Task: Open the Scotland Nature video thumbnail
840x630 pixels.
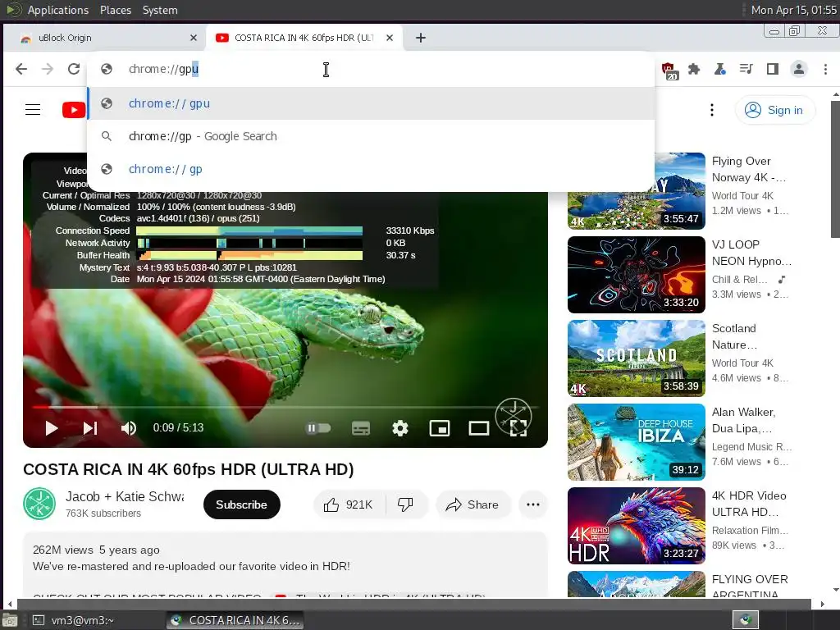Action: [637, 358]
